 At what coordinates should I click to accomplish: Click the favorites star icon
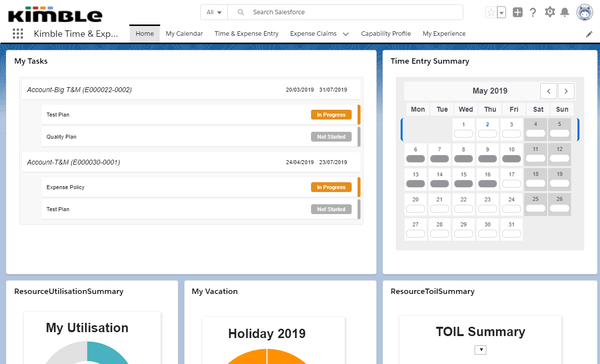[x=491, y=13]
